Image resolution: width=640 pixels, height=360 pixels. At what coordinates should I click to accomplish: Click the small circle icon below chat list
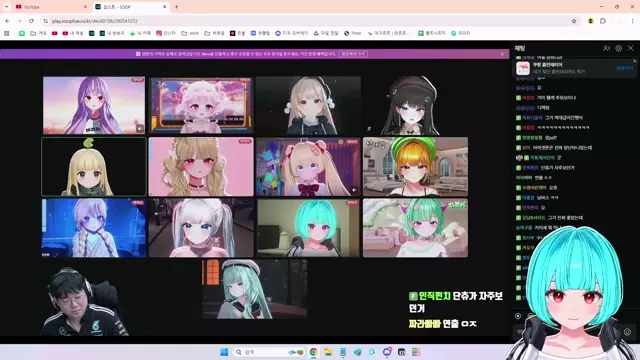point(518,316)
